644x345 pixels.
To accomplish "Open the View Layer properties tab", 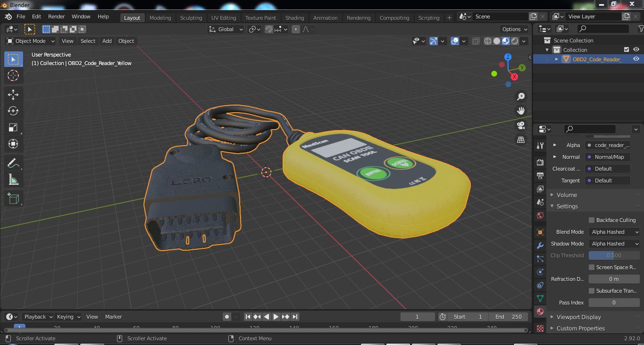I will pos(540,189).
